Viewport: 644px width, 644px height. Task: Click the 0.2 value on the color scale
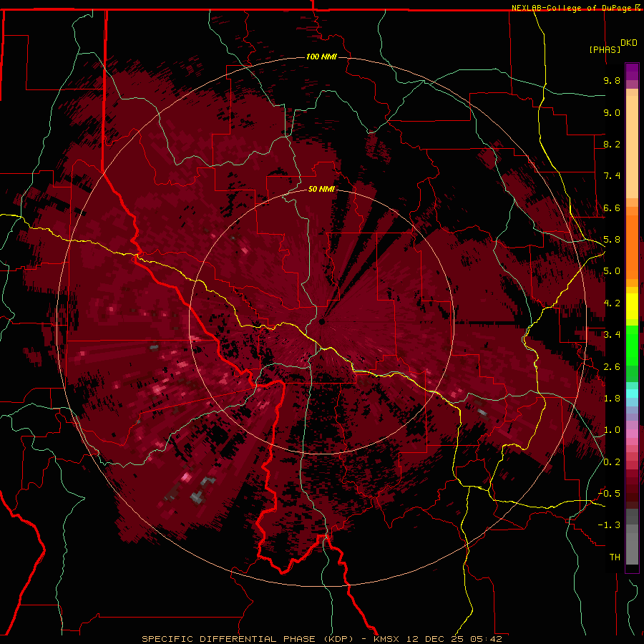pyautogui.click(x=612, y=462)
